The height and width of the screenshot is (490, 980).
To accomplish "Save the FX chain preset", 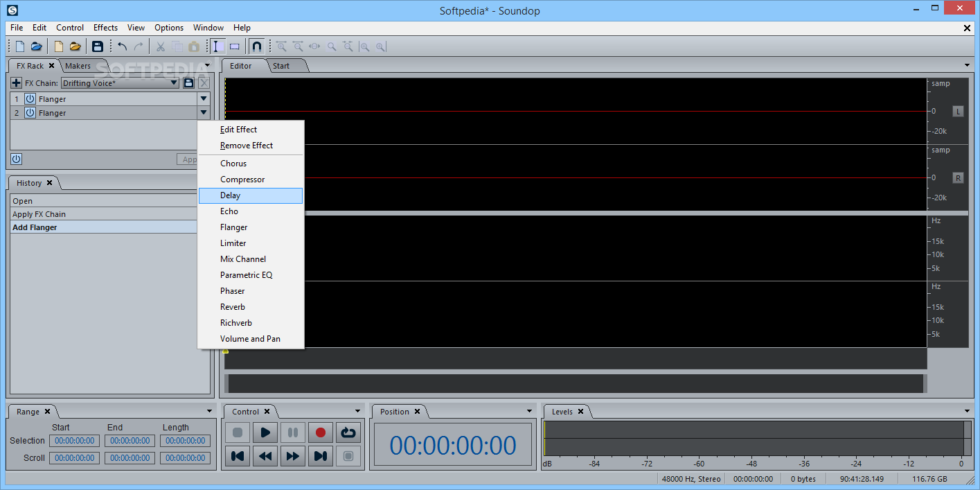I will click(188, 83).
